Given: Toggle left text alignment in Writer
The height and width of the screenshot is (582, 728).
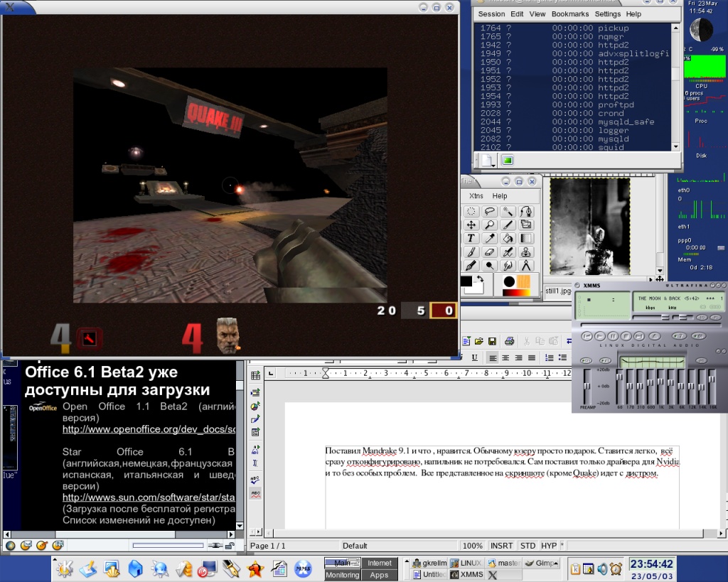Looking at the screenshot, I should pyautogui.click(x=493, y=358).
